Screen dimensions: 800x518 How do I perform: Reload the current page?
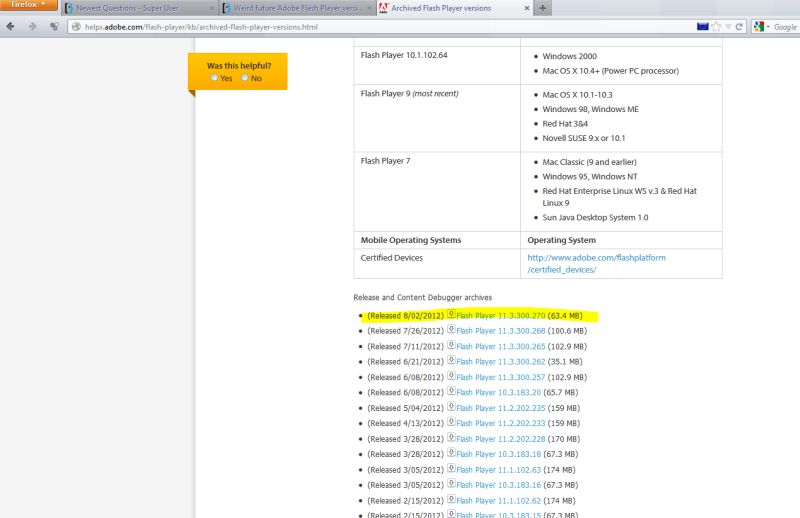(739, 27)
